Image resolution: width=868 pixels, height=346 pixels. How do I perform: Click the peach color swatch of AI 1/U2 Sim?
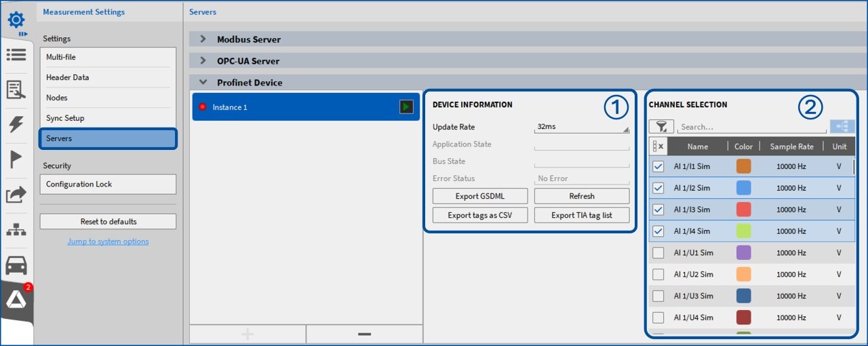pos(744,275)
